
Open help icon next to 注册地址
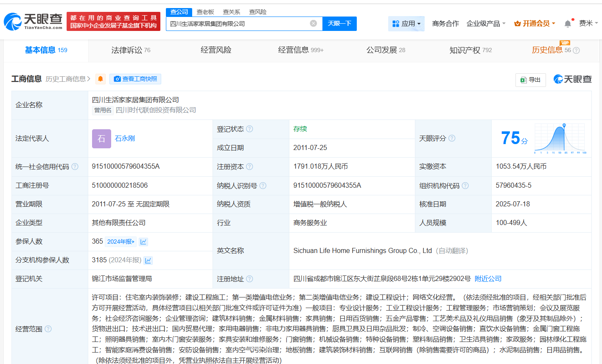249,279
